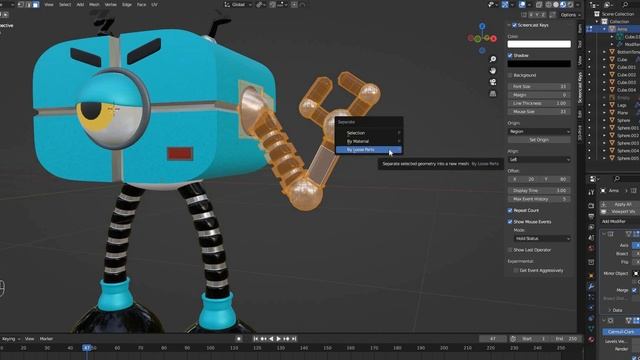The height and width of the screenshot is (360, 640).
Task: Choose Selection in Separate menu
Action: pos(369,133)
